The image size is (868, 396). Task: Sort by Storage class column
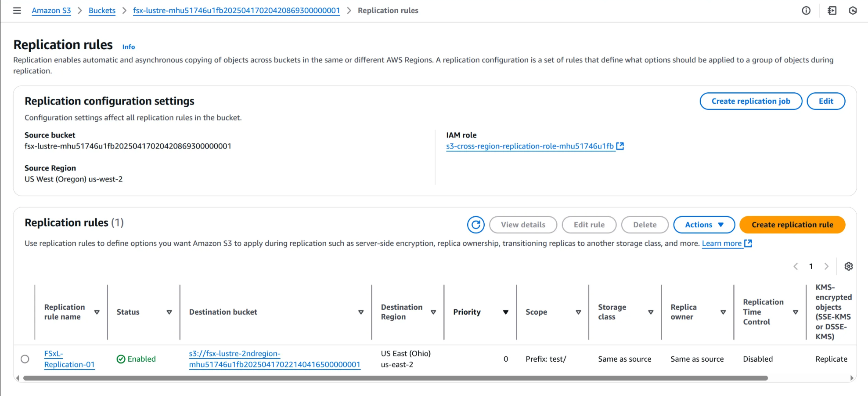[651, 312]
